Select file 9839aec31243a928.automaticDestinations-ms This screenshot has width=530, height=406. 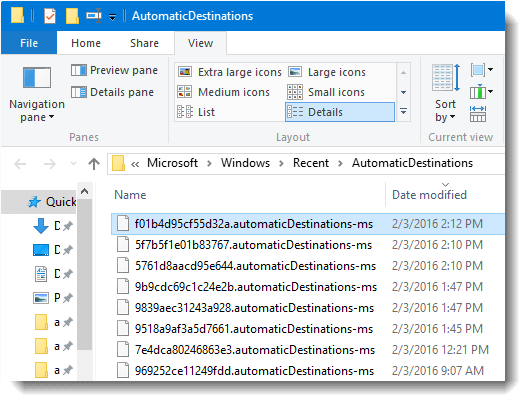255,308
